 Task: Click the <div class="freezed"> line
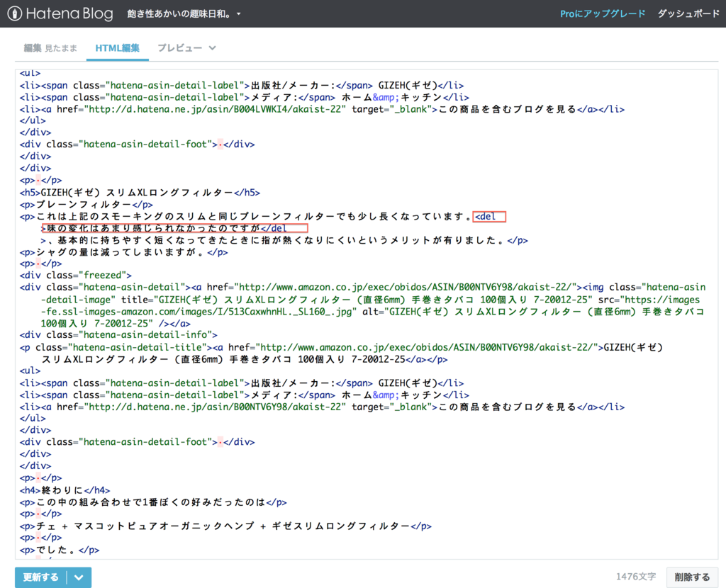[x=75, y=276]
